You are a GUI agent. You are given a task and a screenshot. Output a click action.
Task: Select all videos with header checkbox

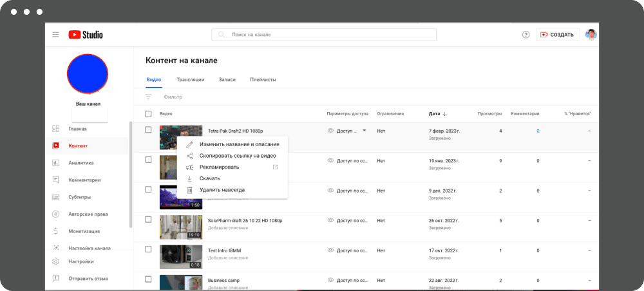point(148,114)
